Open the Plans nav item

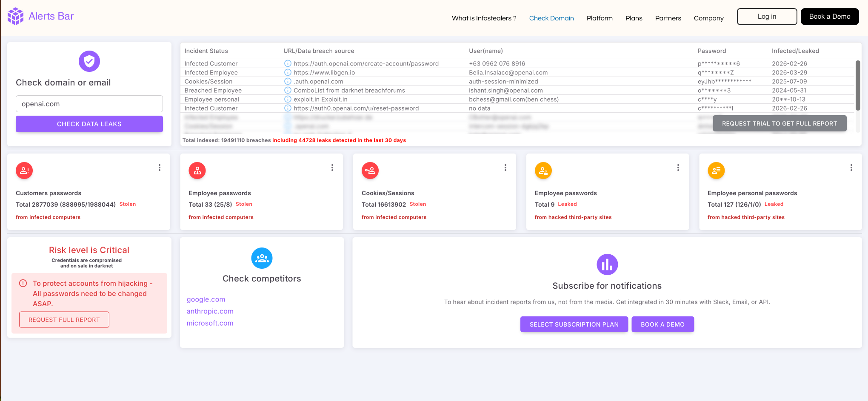tap(634, 18)
